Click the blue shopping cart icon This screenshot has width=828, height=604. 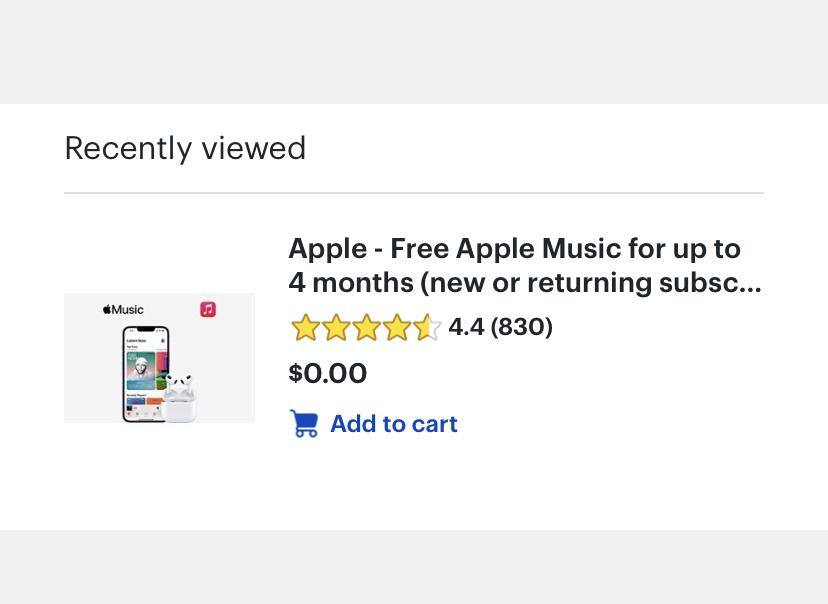(304, 424)
